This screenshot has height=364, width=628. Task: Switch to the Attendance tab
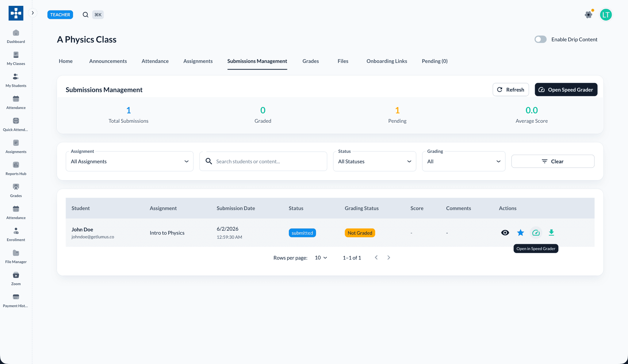pos(155,61)
